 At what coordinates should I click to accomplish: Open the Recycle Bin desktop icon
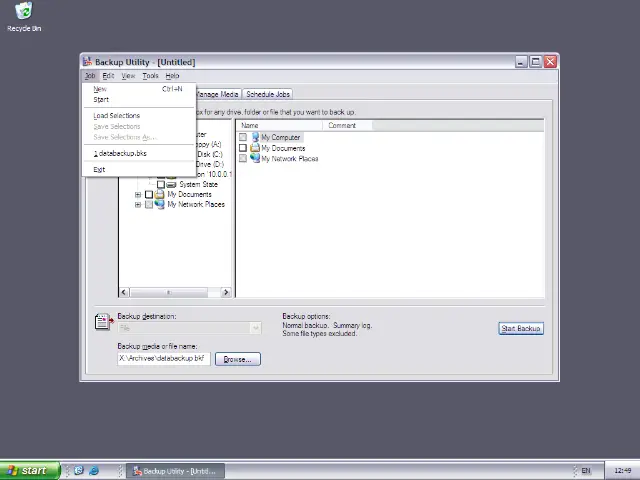(x=23, y=12)
